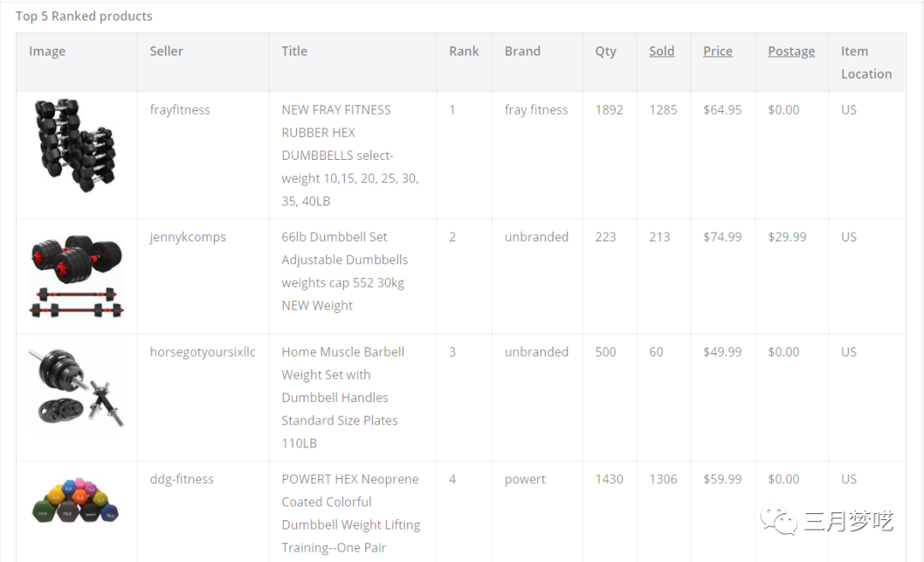Sort table by Sold column header
The width and height of the screenshot is (924, 562).
[x=661, y=51]
